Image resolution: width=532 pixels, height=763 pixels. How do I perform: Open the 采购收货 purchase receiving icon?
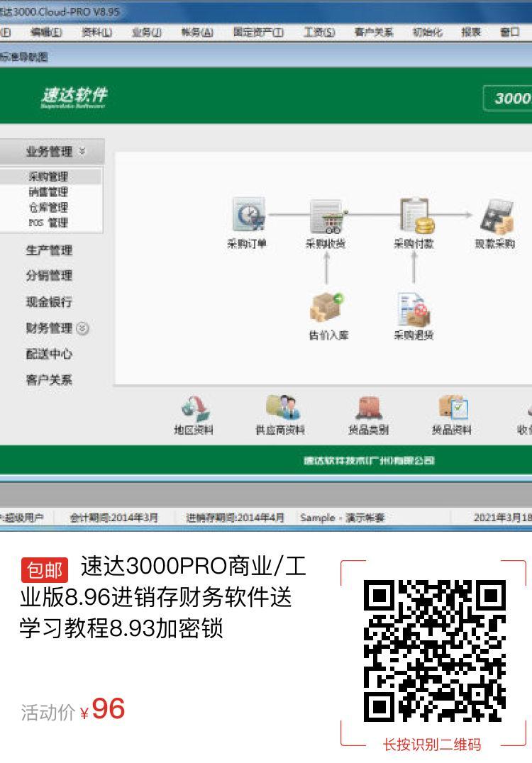(x=327, y=216)
